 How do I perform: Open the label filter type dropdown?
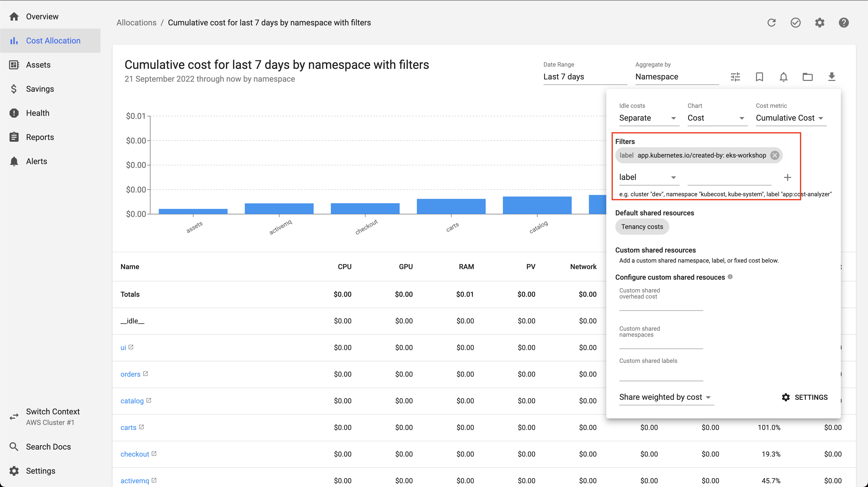(x=648, y=177)
